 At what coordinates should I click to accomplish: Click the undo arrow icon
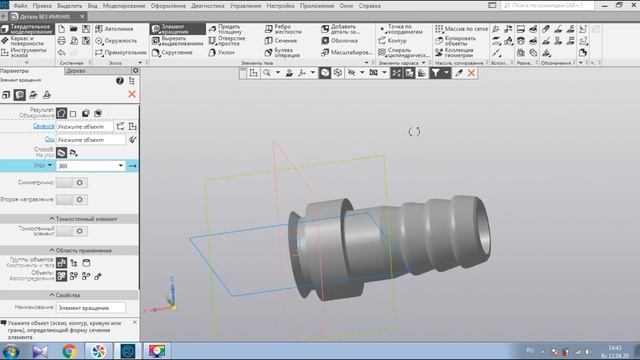click(x=62, y=53)
